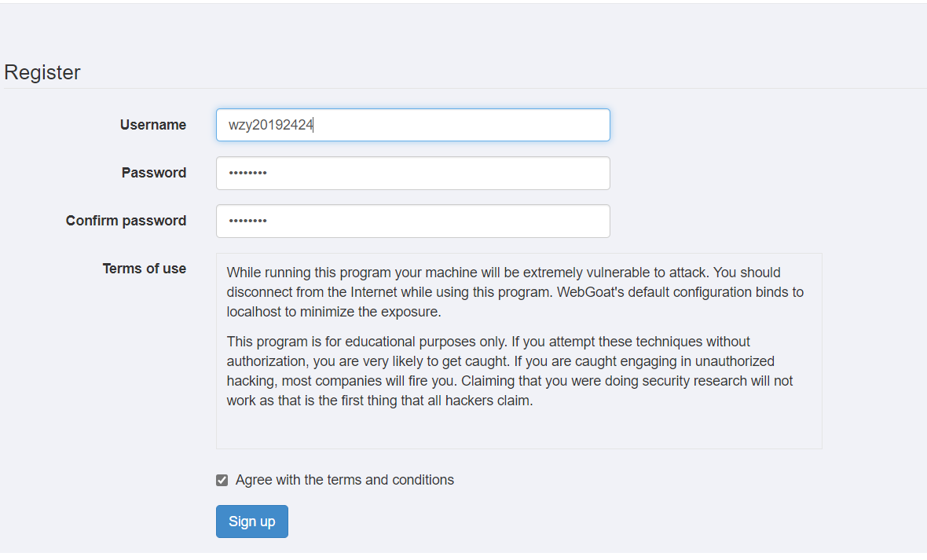The height and width of the screenshot is (560, 927).
Task: Click the Username input field
Action: click(x=412, y=125)
